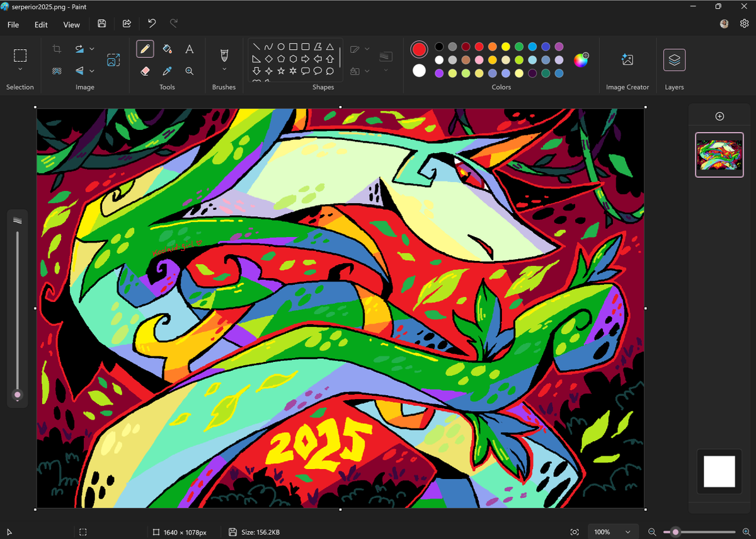Viewport: 756px width, 539px height.
Task: Activate the Color 1 red swatch
Action: [419, 49]
